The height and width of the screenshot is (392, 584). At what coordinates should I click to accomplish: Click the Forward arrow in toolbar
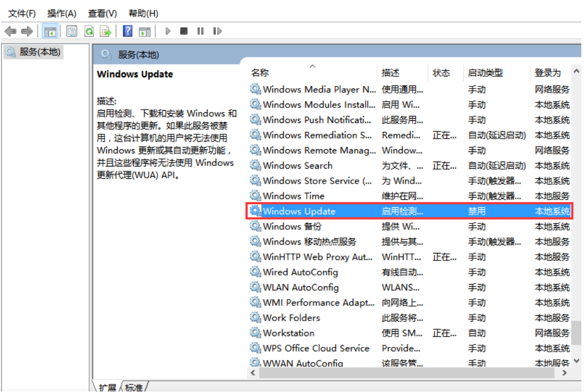(27, 32)
